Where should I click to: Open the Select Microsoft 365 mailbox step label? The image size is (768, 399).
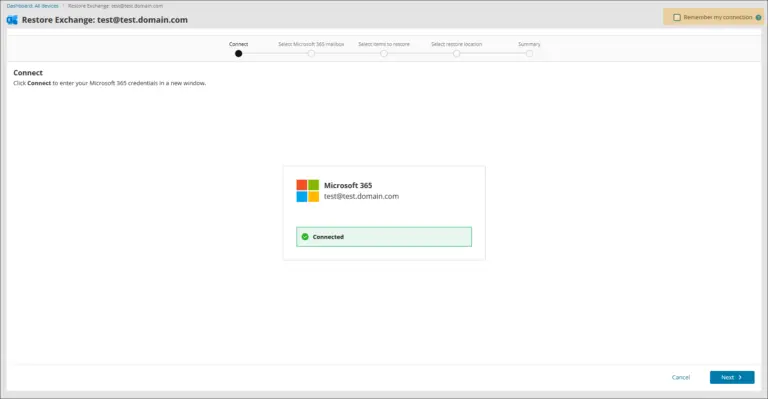point(311,44)
